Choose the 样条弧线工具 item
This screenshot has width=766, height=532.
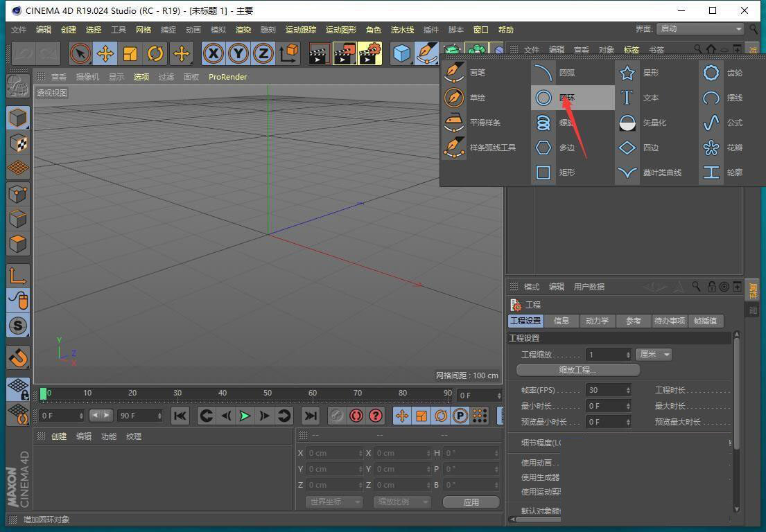(x=480, y=148)
